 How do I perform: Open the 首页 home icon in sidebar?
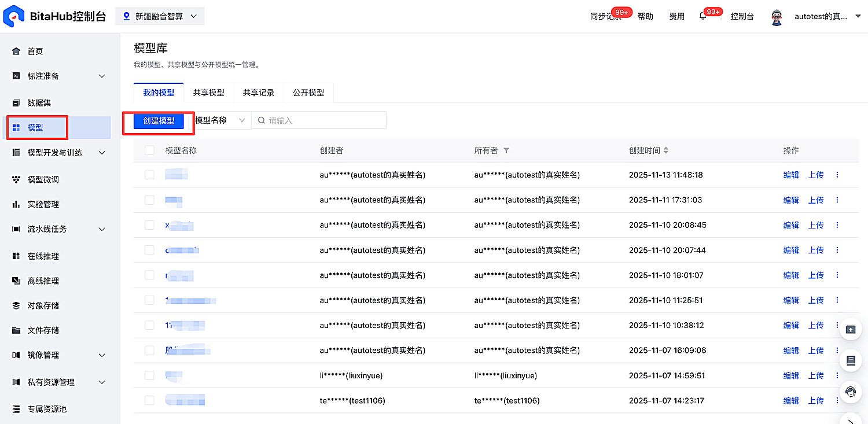tap(16, 51)
